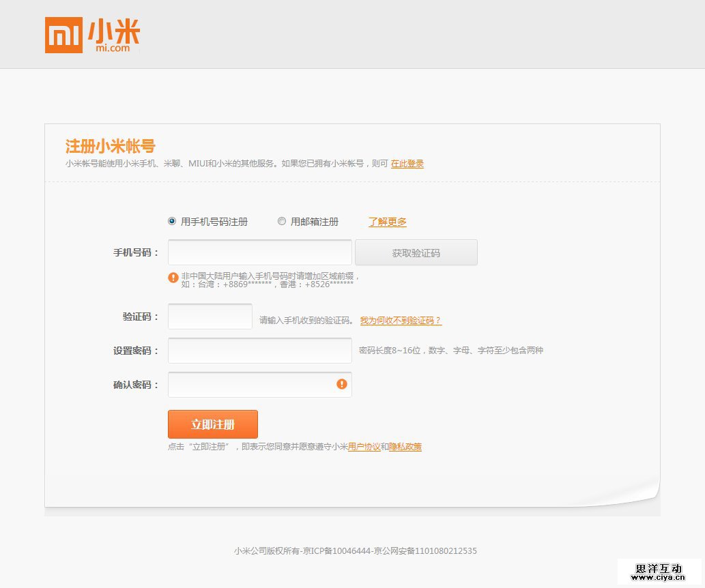
Task: Focus the 设置密码 password field
Action: pos(259,351)
